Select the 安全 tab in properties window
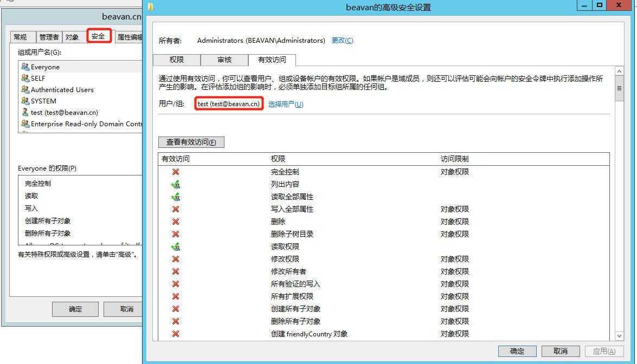The width and height of the screenshot is (637, 364). (98, 36)
